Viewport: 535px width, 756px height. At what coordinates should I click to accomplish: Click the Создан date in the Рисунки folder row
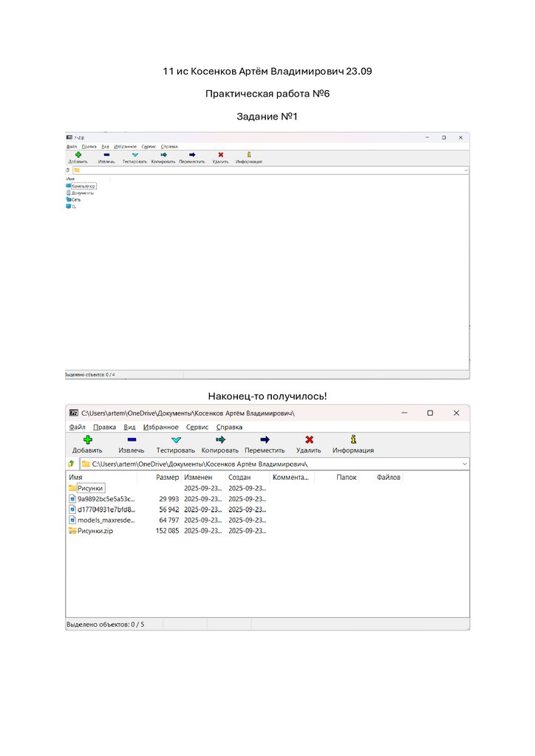(x=247, y=489)
